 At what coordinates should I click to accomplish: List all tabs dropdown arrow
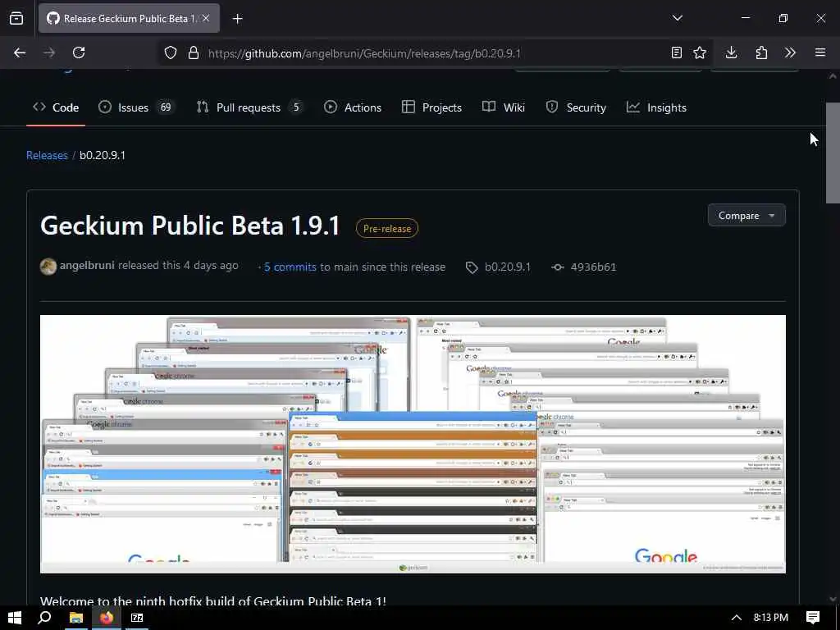[x=677, y=18]
